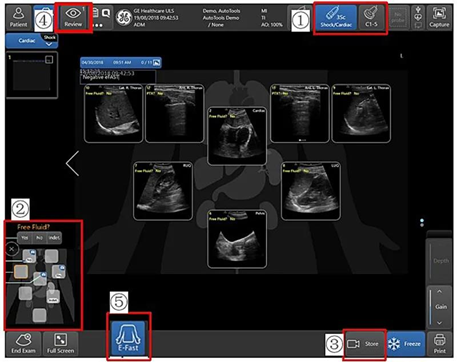This screenshot has height=362, width=457.
Task: Click the left arrow to go to previous page
Action: [72, 163]
